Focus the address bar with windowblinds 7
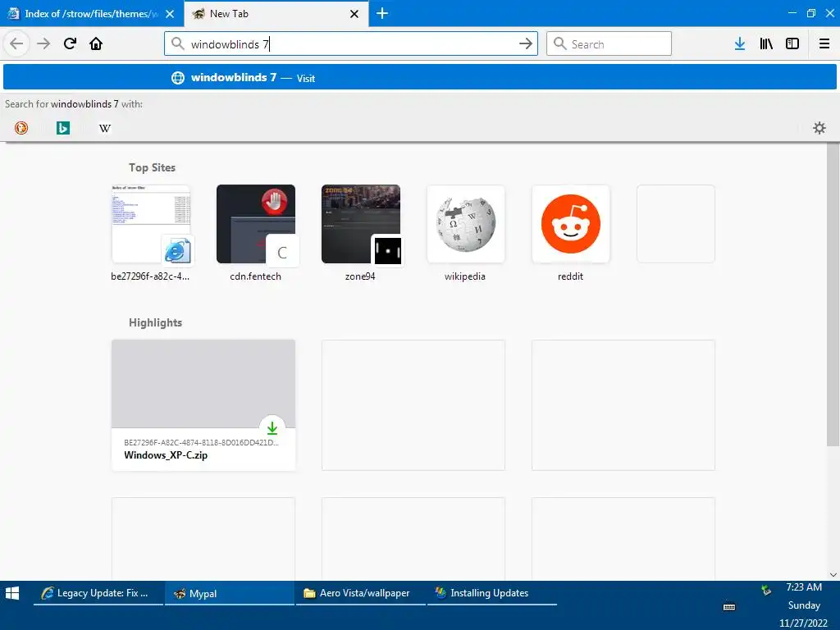 click(351, 44)
